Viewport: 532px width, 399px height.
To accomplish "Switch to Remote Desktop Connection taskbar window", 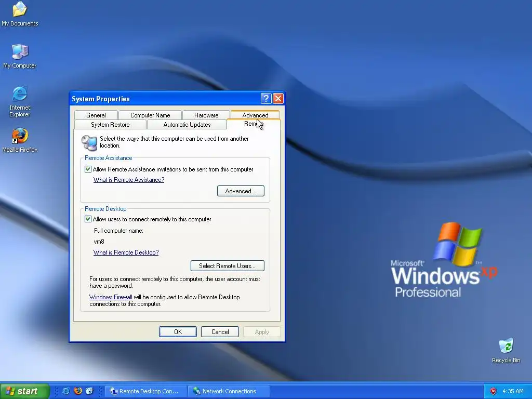I will click(146, 391).
